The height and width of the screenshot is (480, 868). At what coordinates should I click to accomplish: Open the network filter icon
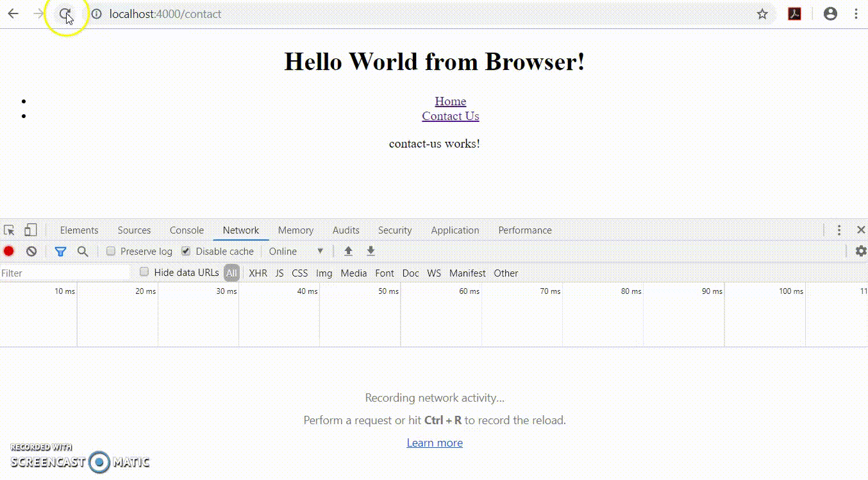[x=60, y=251]
